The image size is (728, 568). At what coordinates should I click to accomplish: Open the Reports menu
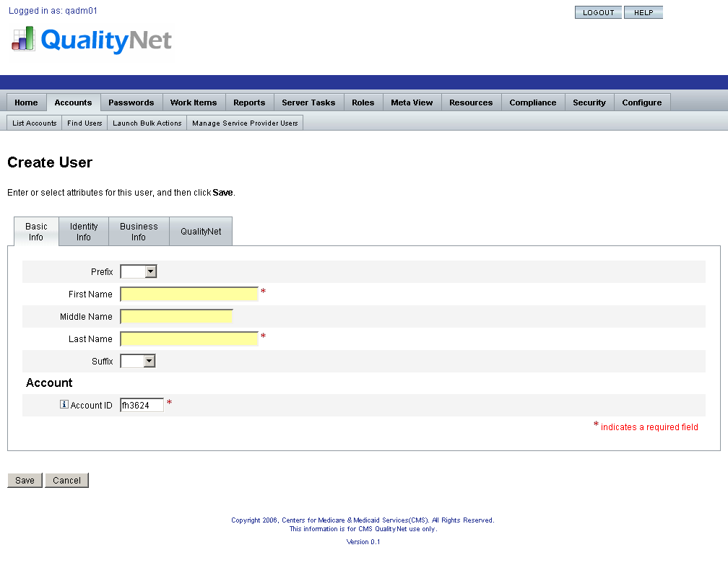[x=249, y=102]
